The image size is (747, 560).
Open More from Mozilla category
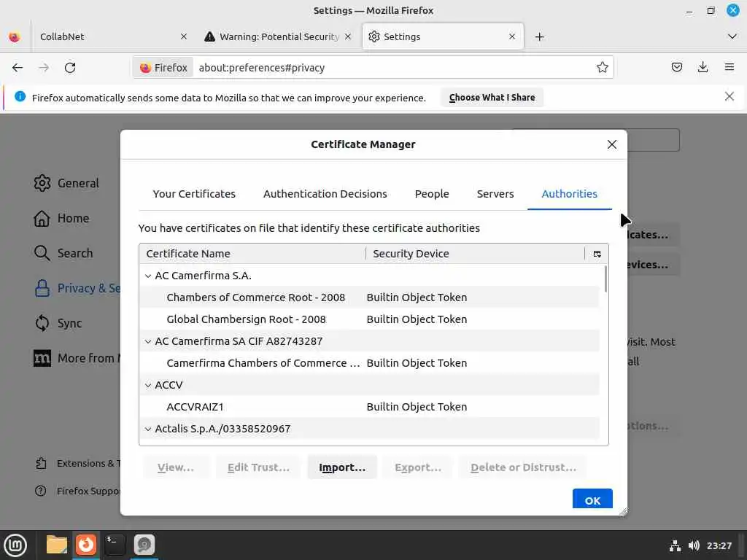(77, 358)
